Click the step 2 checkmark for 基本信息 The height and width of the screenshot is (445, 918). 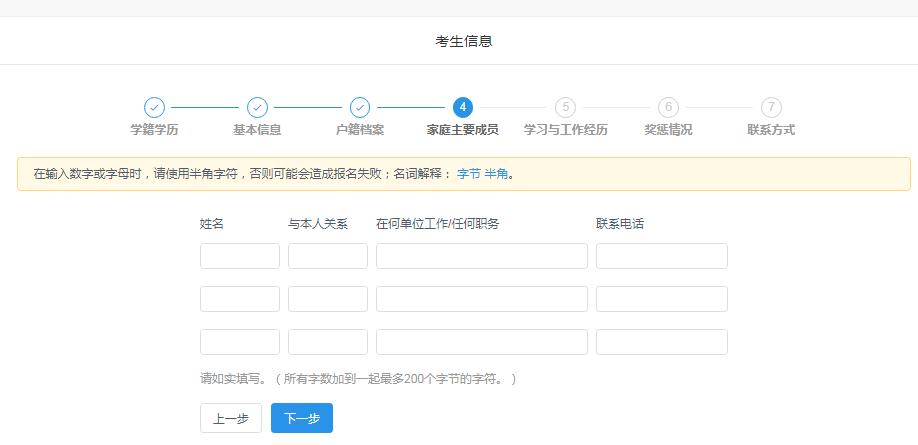[x=257, y=107]
